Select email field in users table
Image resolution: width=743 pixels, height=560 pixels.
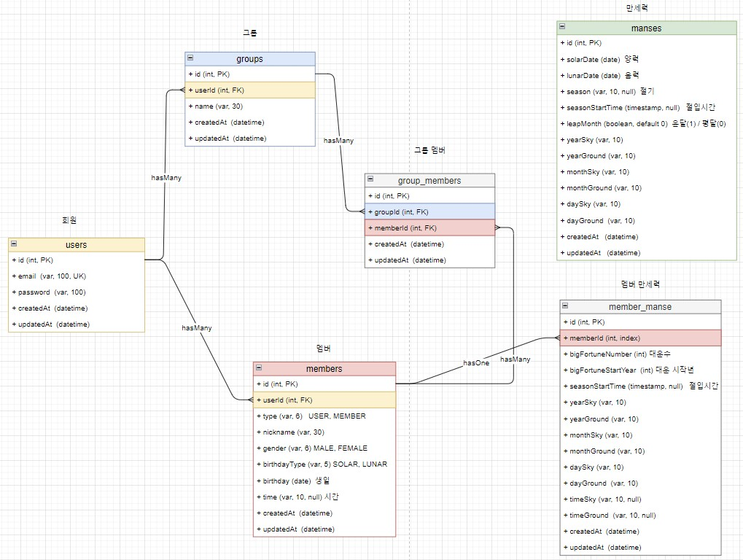click(x=77, y=276)
